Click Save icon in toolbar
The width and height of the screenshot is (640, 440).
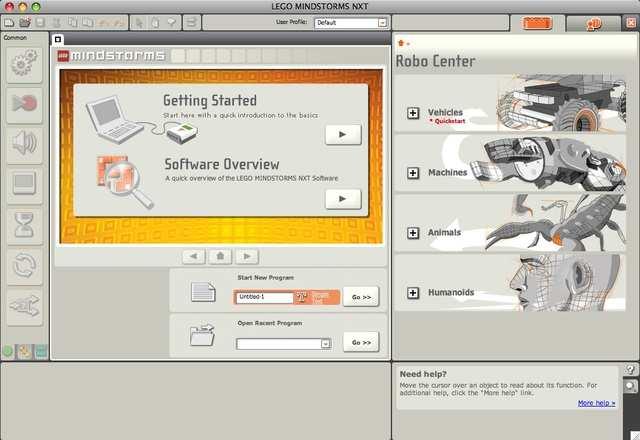coord(40,23)
